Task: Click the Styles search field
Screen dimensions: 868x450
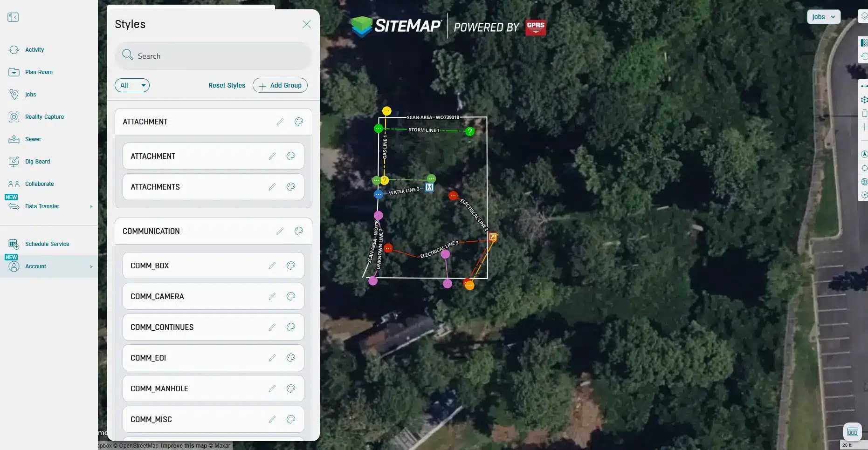Action: click(x=213, y=55)
